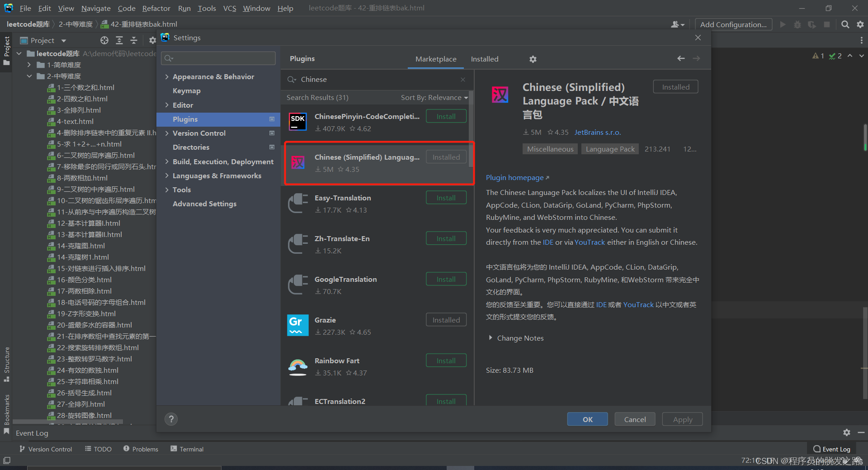
Task: Open the Plugin homepage link
Action: [517, 178]
